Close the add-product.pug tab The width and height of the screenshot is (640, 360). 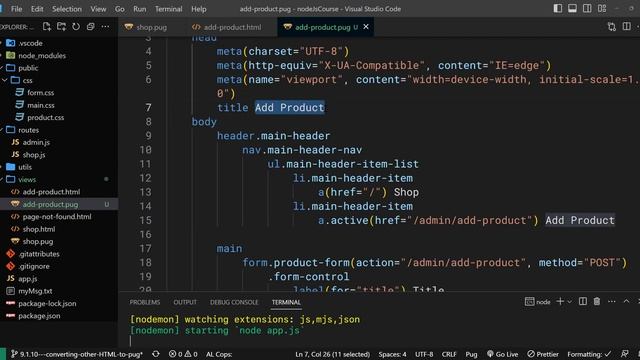[x=366, y=27]
